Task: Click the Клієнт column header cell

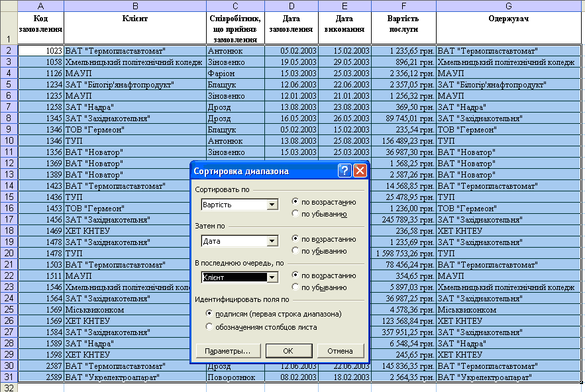Action: click(135, 28)
